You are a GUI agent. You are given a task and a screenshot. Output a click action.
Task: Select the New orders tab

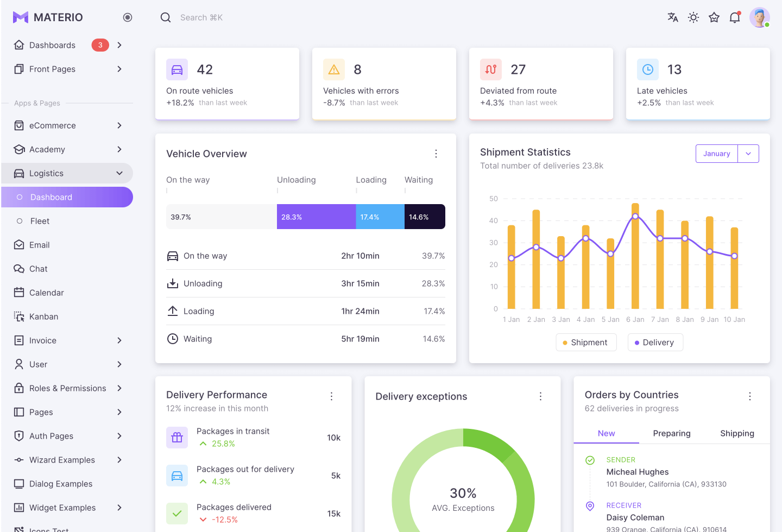[606, 433]
